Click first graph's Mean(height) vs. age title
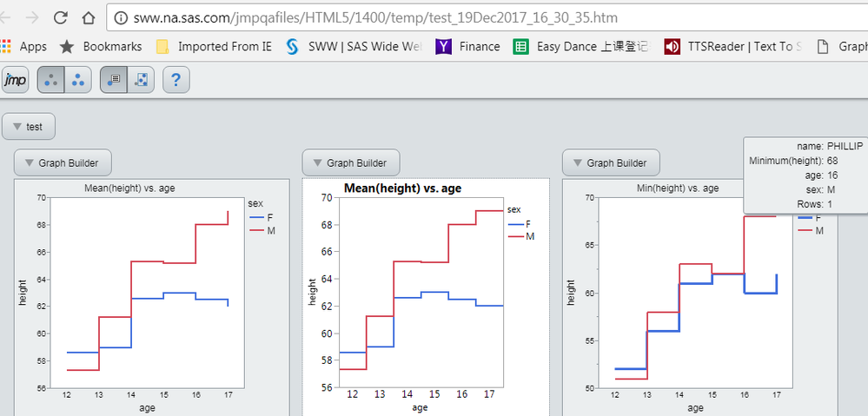 point(129,188)
